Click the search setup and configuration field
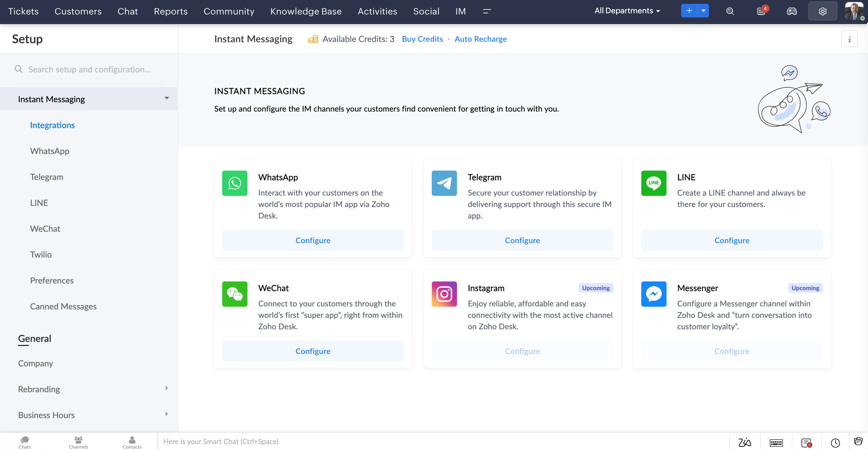 89,69
